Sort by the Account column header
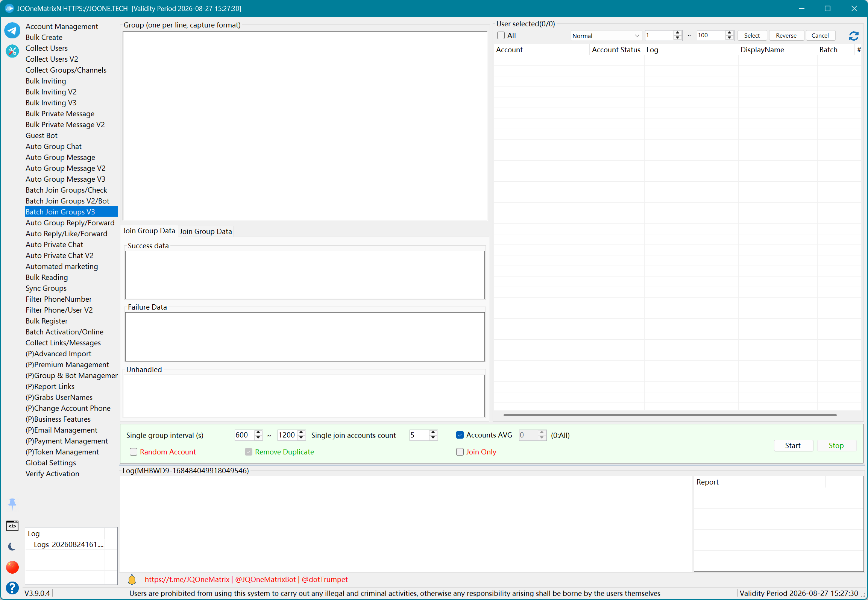Viewport: 868px width, 600px height. (x=542, y=50)
